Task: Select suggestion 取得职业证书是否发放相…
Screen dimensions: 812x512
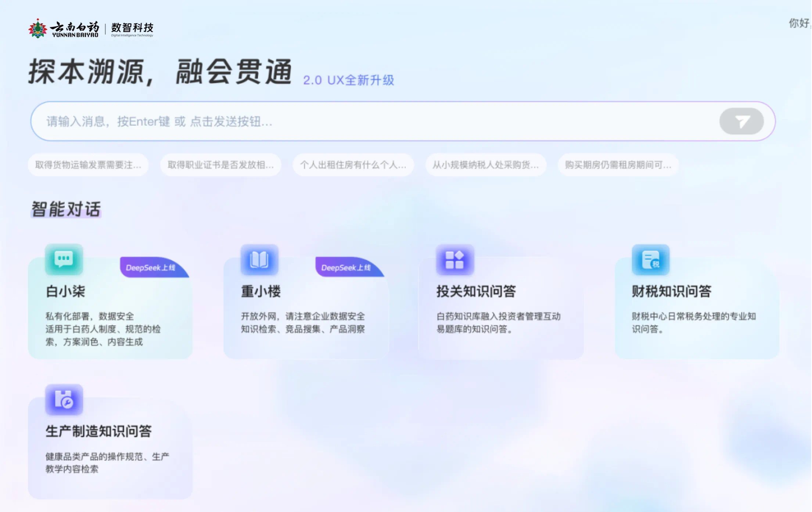Action: click(220, 165)
